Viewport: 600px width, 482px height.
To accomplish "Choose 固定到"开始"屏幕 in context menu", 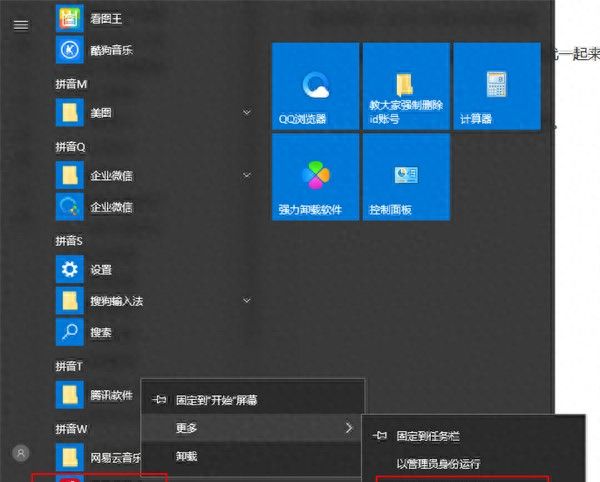I will [x=253, y=400].
